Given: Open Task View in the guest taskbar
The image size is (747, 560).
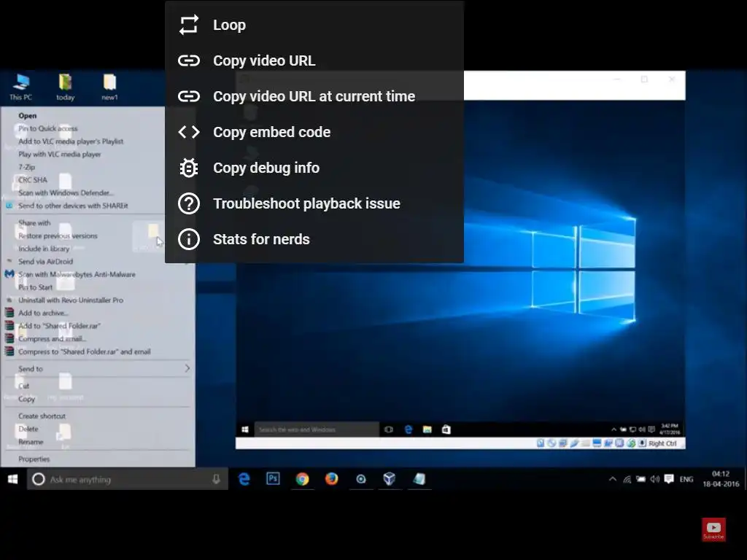Looking at the screenshot, I should point(389,429).
